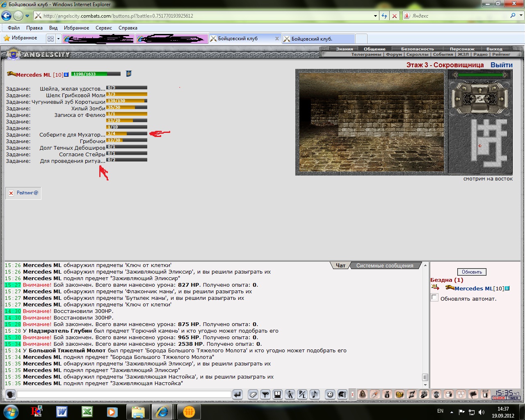525x420 pixels.
Task: Open the smiley emoticons picker
Action: pos(330,395)
